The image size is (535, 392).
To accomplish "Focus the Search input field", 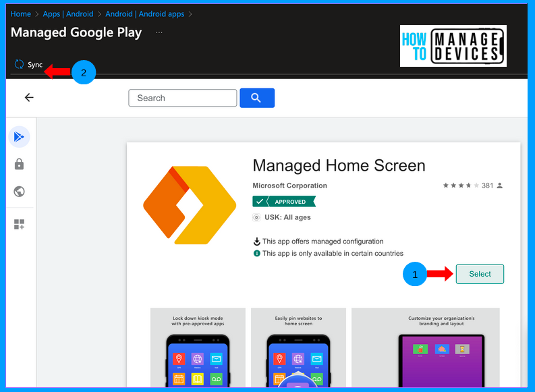I will 183,98.
